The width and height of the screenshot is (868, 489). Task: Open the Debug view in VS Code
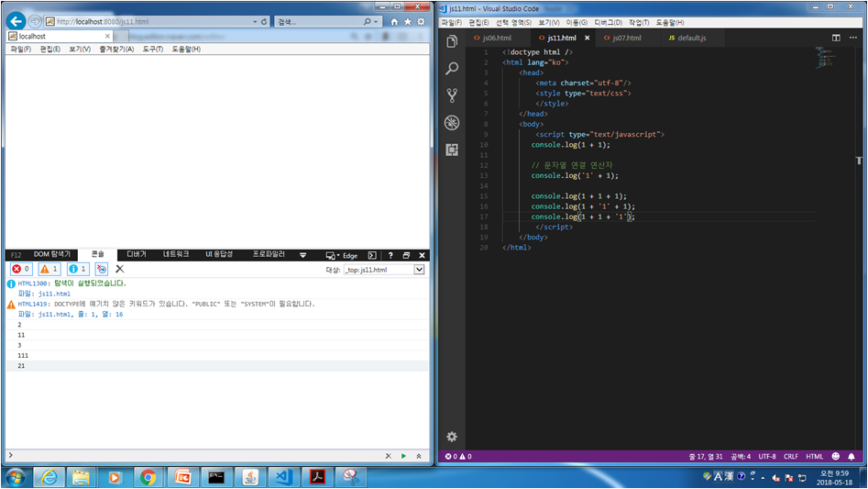point(452,122)
